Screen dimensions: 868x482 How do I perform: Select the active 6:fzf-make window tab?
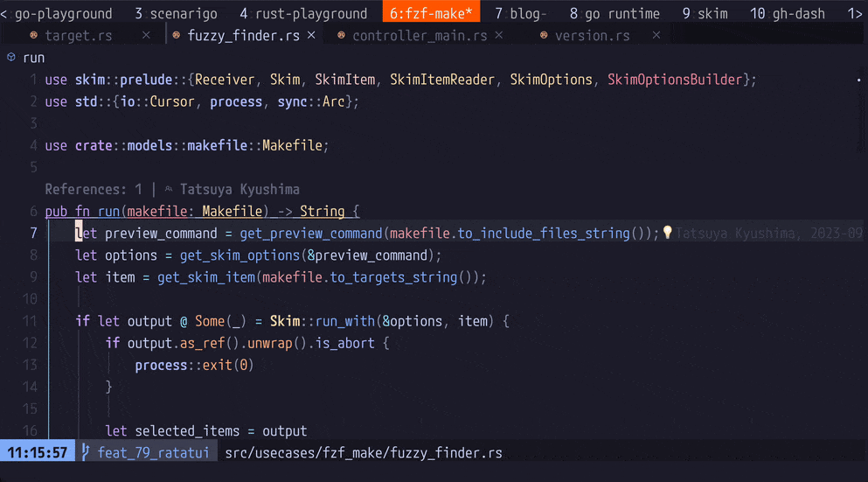click(431, 12)
